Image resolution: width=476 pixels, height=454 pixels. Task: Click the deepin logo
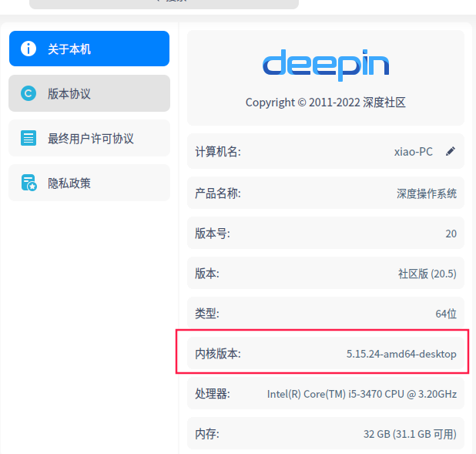pyautogui.click(x=326, y=65)
